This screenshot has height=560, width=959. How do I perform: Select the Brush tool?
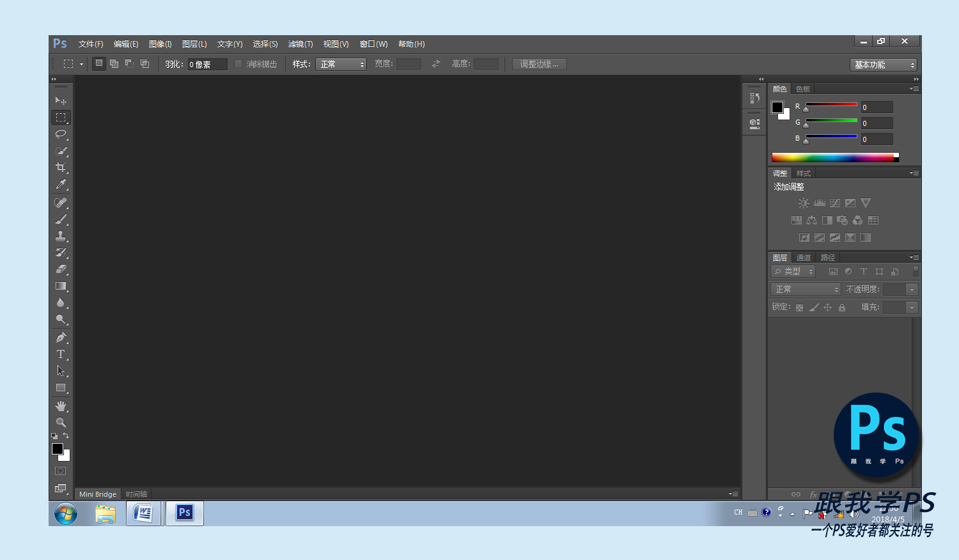click(61, 219)
